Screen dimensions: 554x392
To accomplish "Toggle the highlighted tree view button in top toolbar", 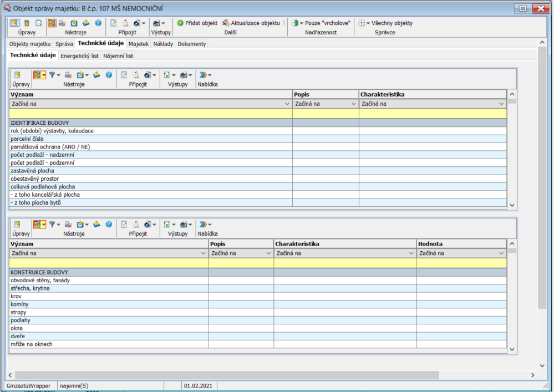I will [x=52, y=23].
